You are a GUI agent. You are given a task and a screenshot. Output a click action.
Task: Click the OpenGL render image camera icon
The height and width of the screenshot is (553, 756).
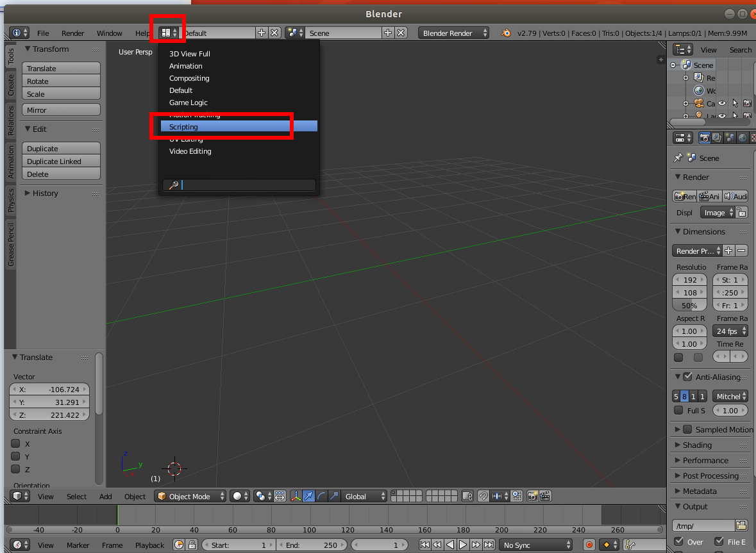(532, 496)
